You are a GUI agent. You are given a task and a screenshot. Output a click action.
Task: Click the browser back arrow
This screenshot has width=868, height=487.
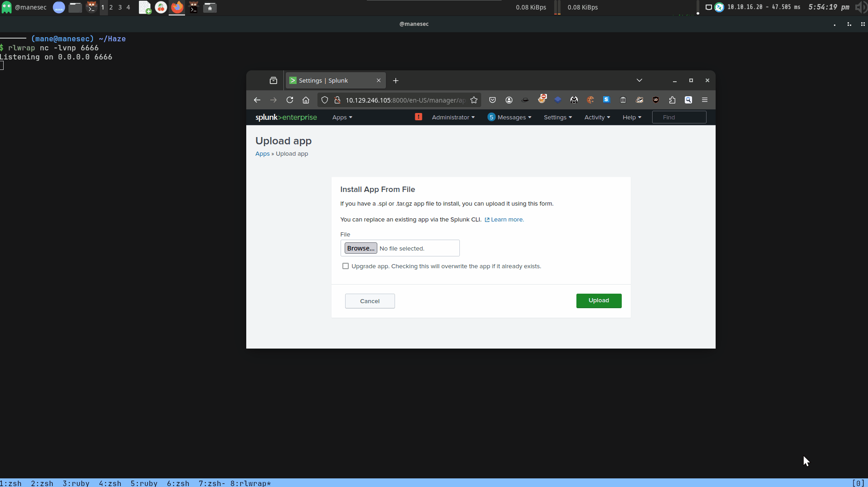pyautogui.click(x=257, y=100)
